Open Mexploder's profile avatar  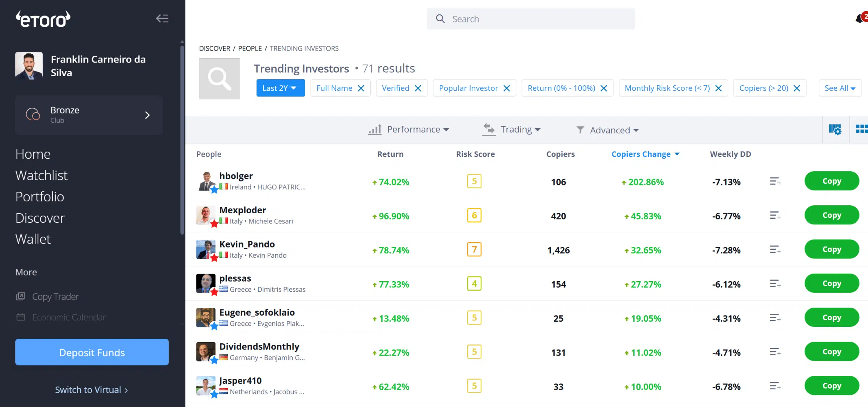[x=206, y=215]
